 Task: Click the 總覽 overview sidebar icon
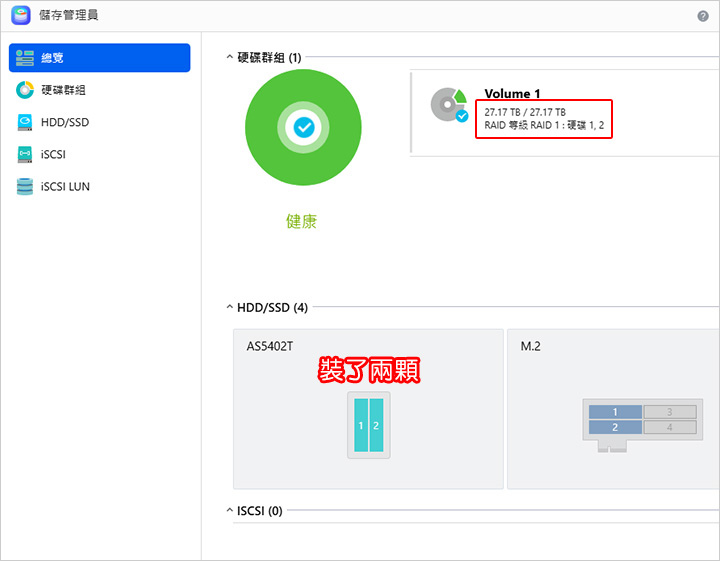click(25, 58)
